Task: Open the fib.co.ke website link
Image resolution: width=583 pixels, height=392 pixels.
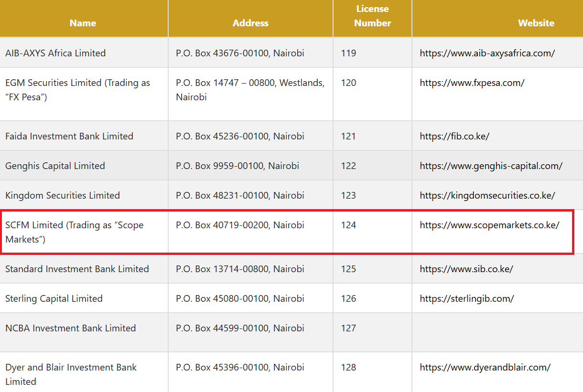Action: click(x=454, y=136)
